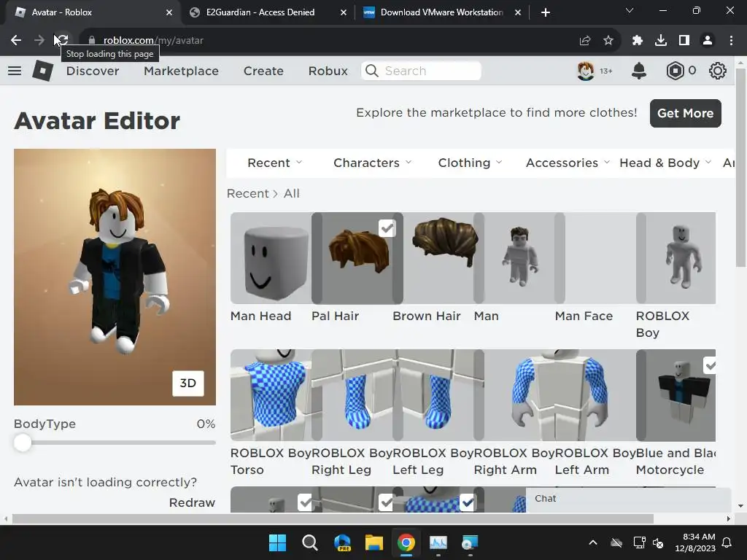Select the ROBLOX Boy Torso thumbnail
Screen dimensions: 747x560
click(271, 395)
